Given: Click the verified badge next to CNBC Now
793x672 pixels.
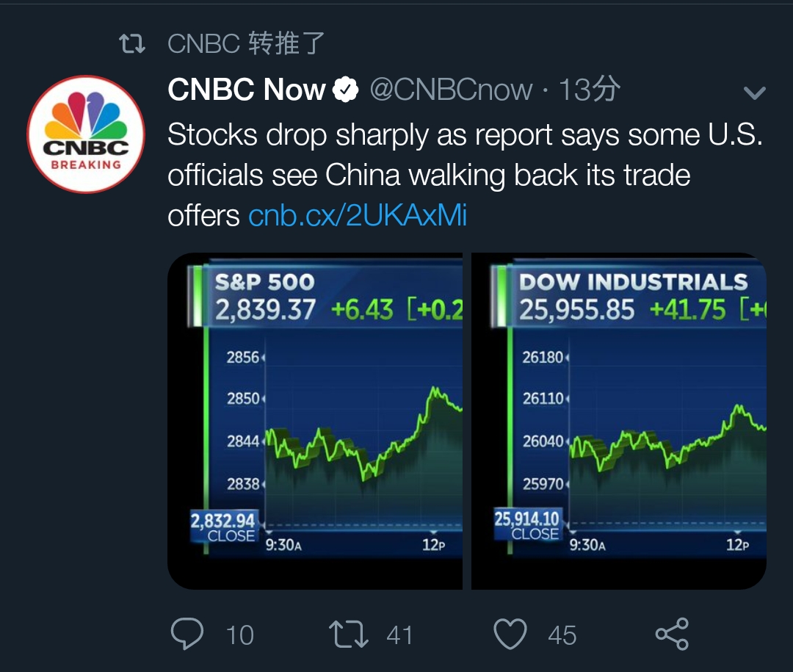Looking at the screenshot, I should [x=345, y=90].
